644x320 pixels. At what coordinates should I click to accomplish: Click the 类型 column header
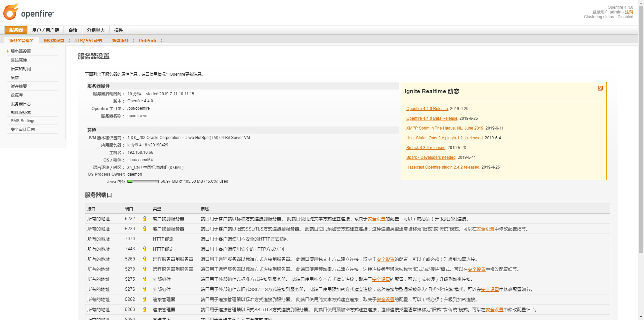pyautogui.click(x=157, y=209)
